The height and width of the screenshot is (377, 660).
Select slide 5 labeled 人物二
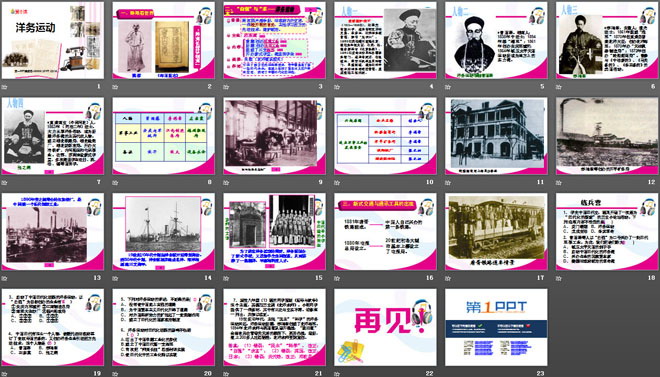(x=496, y=40)
